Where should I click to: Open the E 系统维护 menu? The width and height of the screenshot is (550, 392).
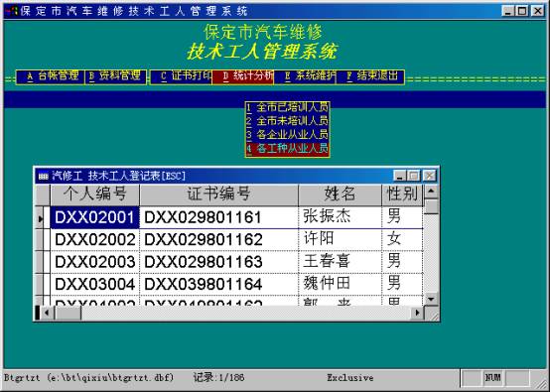point(305,76)
